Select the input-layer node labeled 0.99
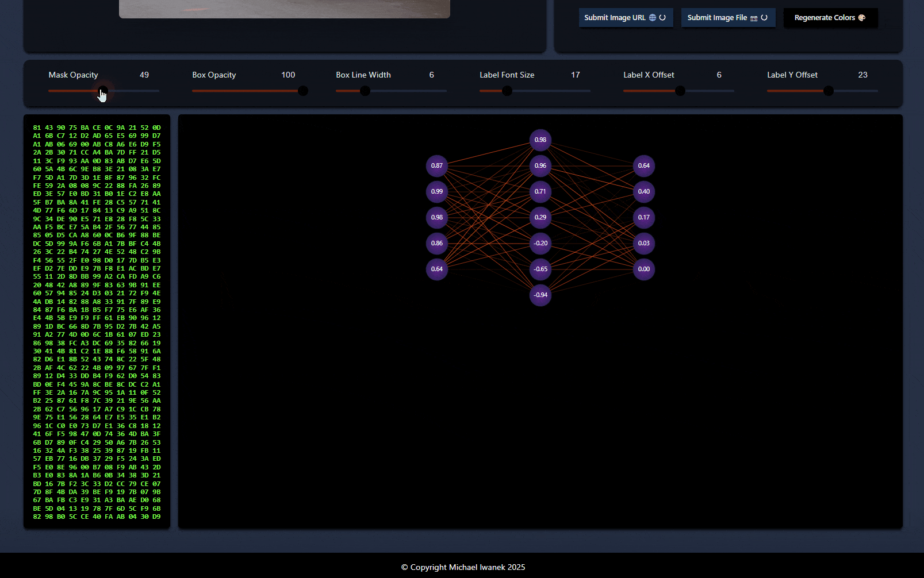The width and height of the screenshot is (924, 578). point(437,191)
